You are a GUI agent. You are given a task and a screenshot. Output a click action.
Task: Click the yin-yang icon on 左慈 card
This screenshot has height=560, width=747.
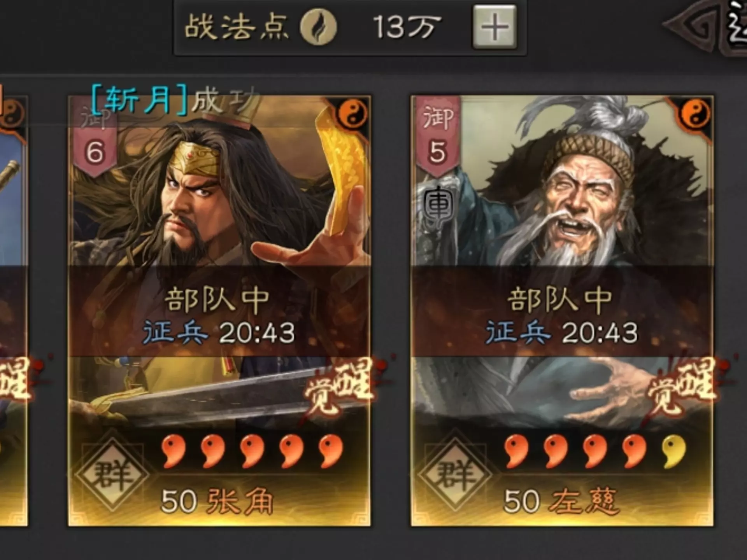[x=695, y=114]
